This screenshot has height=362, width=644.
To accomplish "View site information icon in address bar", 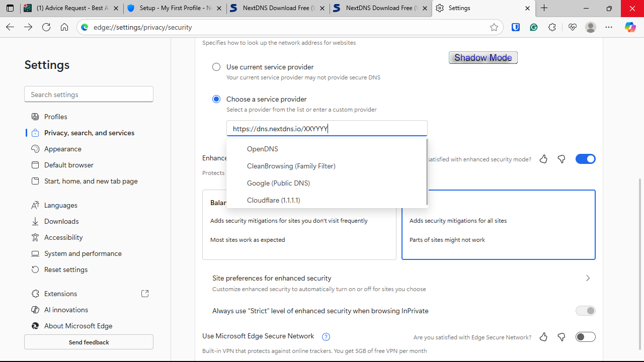I will coord(85,27).
